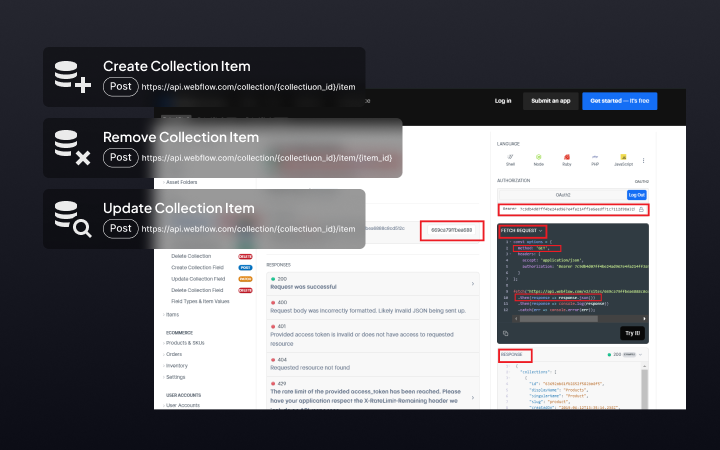This screenshot has width=720, height=450.
Task: Expand the Items sidebar section
Action: click(x=171, y=315)
